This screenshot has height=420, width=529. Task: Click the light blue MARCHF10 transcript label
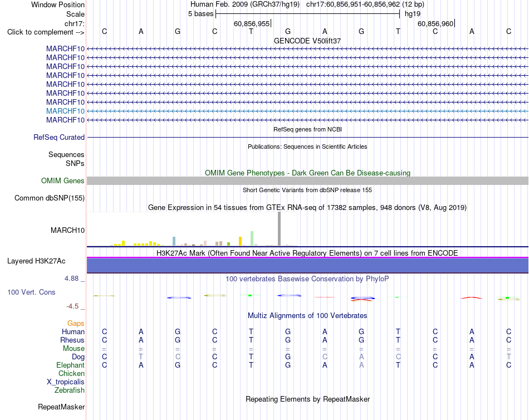point(65,111)
